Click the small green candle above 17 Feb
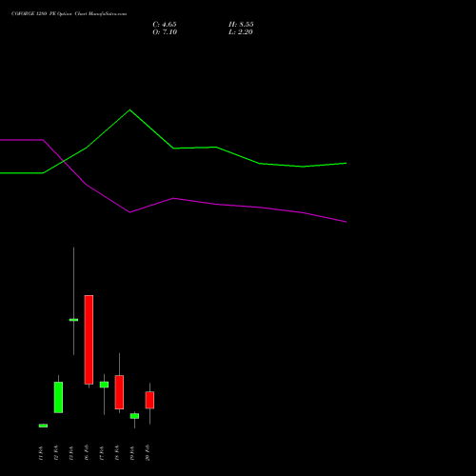 (104, 385)
